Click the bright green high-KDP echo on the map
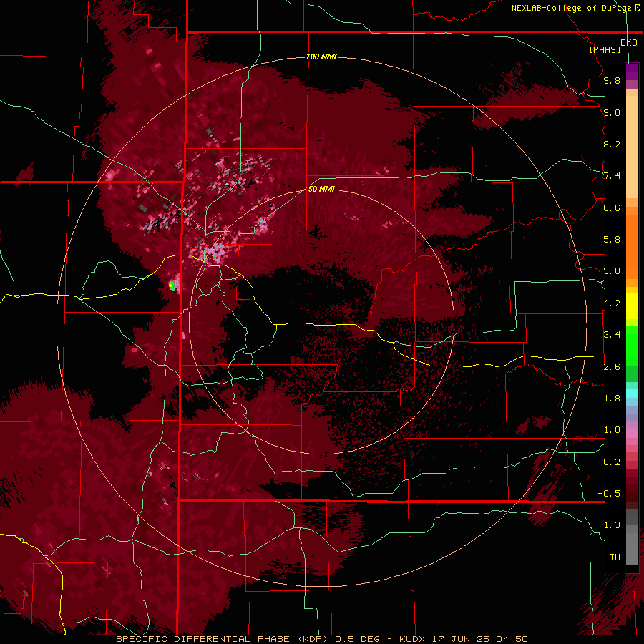 tap(172, 286)
